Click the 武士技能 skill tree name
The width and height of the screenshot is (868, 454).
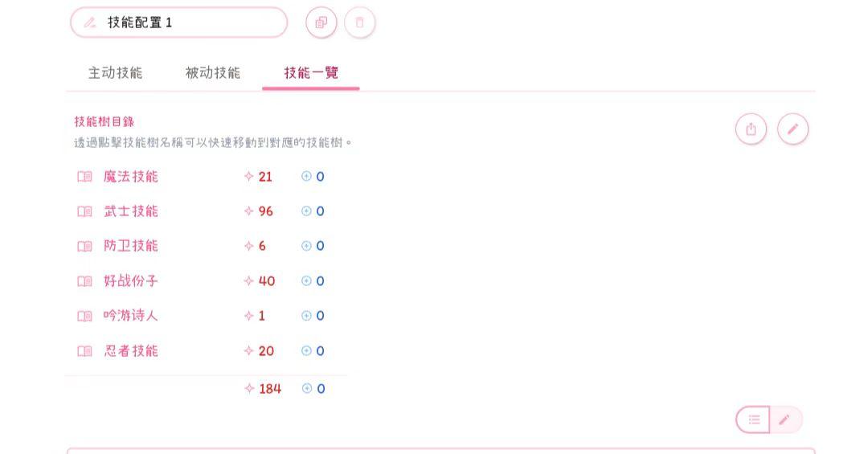coord(131,211)
